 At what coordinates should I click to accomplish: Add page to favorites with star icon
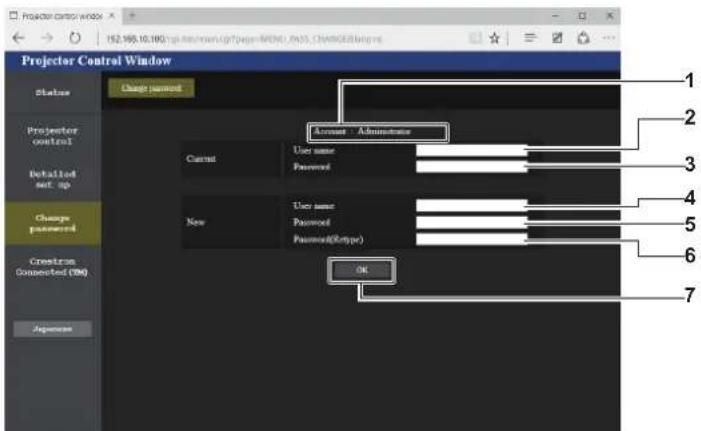tap(494, 38)
